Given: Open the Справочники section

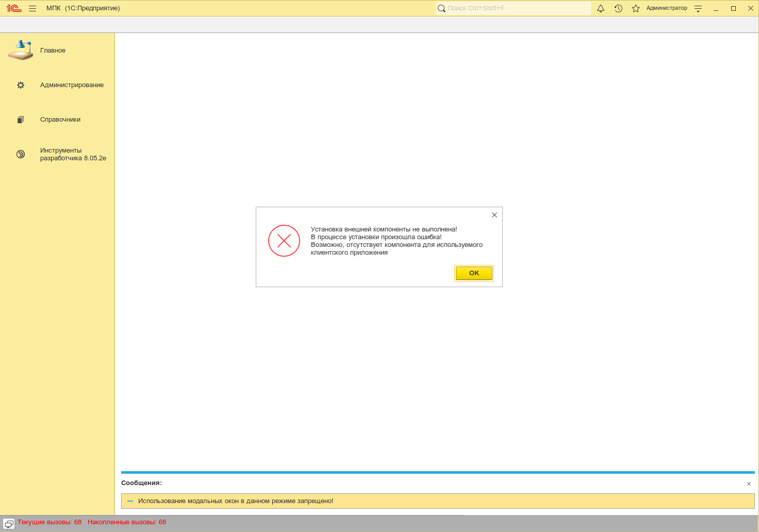Looking at the screenshot, I should 60,120.
